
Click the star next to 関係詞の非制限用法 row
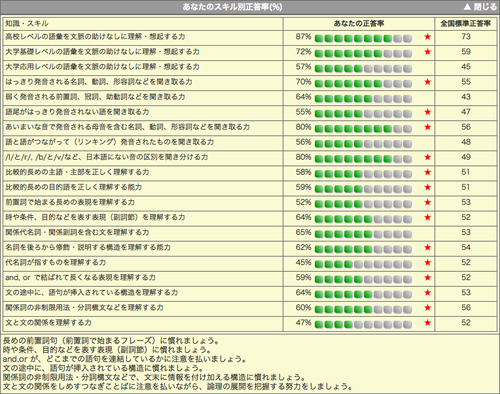click(428, 308)
